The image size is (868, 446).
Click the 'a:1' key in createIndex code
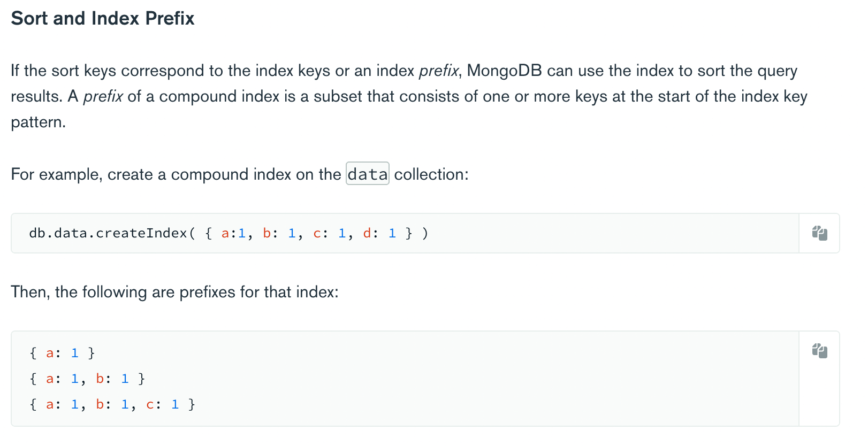(233, 233)
